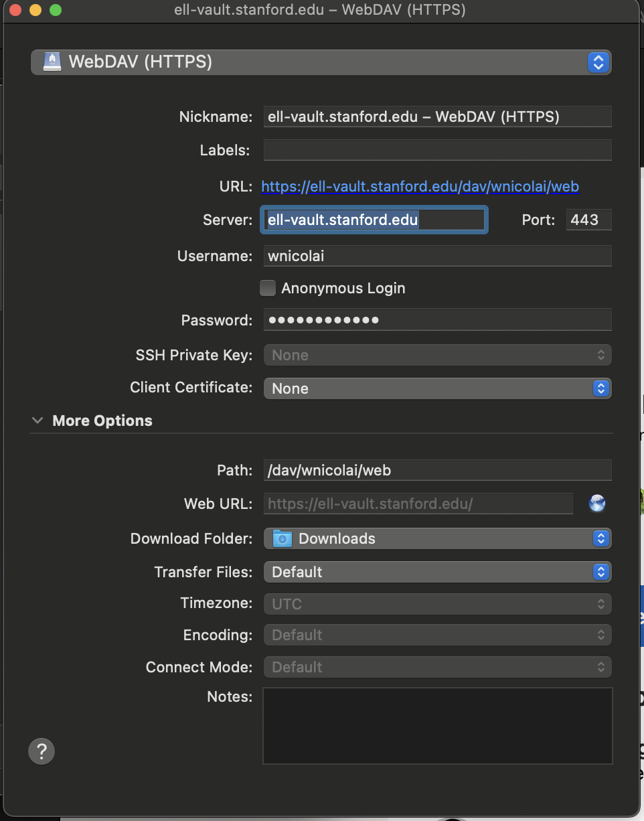Click the Port number field
The width and height of the screenshot is (644, 821).
tap(588, 220)
